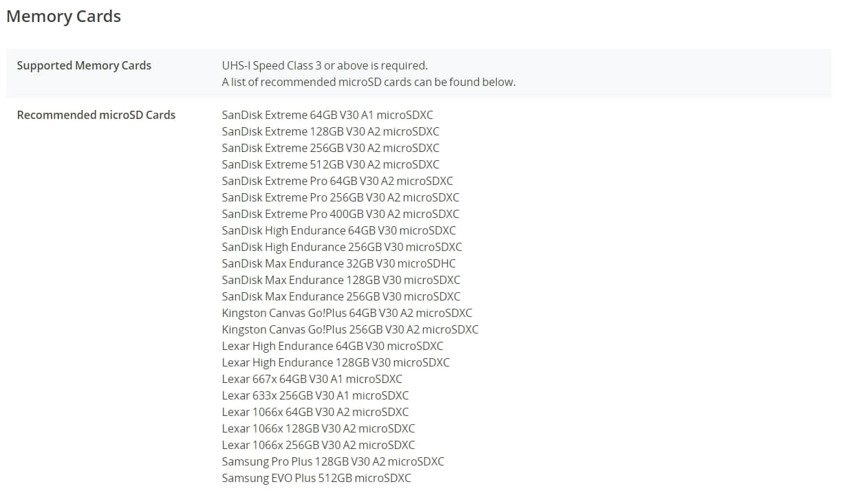Select SanDisk Extreme 512GB V30 A2 microSDXC
This screenshot has width=842, height=504.
(x=331, y=164)
